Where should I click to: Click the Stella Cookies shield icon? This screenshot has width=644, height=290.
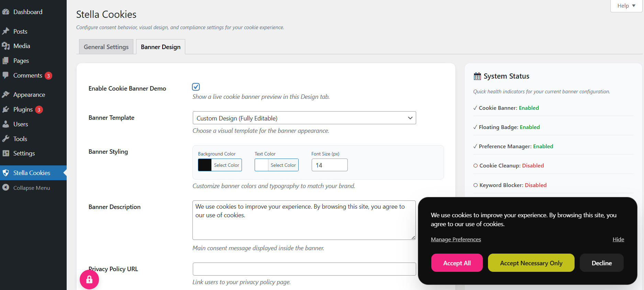click(x=5, y=173)
